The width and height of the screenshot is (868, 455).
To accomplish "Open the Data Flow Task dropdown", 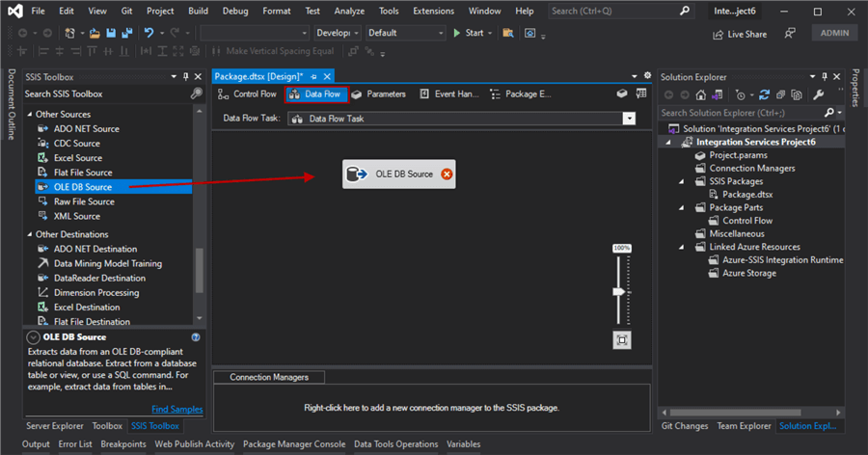I will pos(629,119).
